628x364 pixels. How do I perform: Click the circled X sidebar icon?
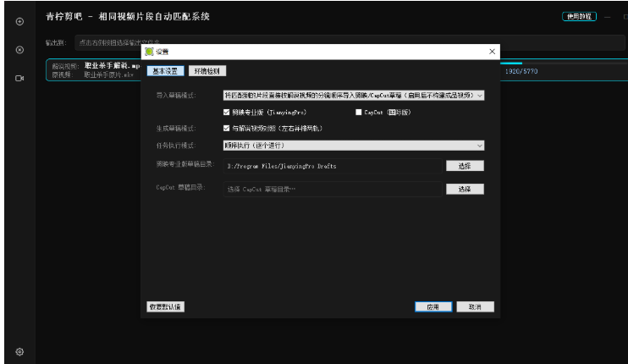pyautogui.click(x=19, y=50)
